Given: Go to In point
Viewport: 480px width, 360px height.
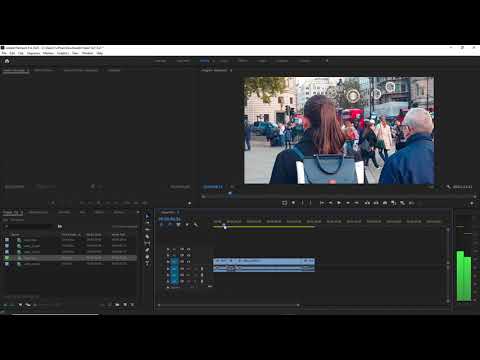Looking at the screenshot, I should pos(322,203).
